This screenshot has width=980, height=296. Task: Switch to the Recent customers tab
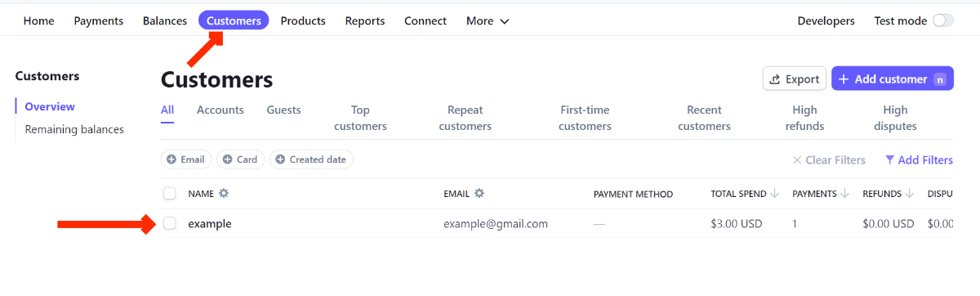coord(704,118)
